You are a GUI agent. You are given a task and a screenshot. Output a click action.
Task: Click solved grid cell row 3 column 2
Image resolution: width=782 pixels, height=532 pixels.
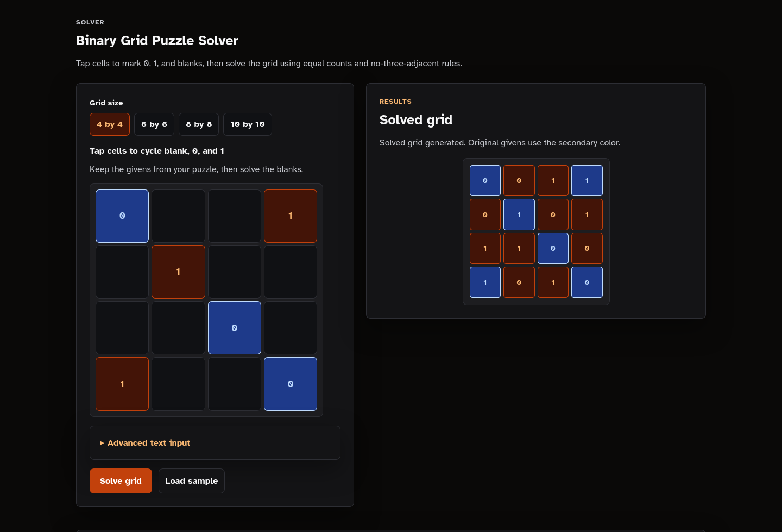point(519,248)
